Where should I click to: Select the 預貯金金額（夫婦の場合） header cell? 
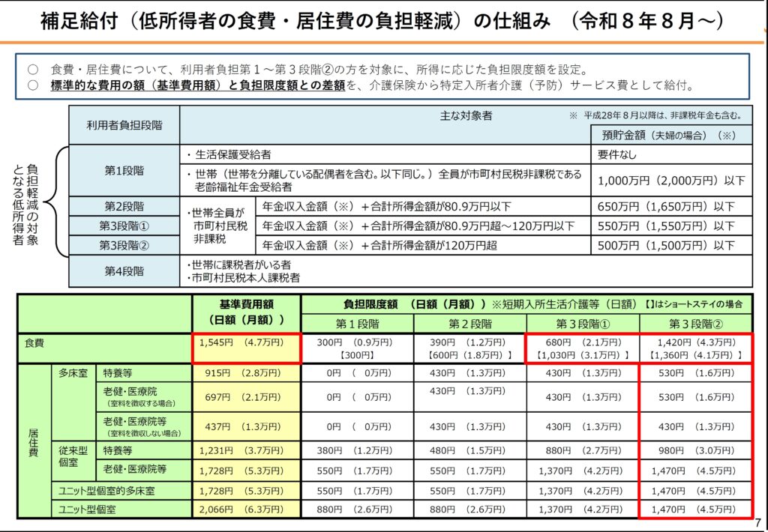click(x=668, y=133)
